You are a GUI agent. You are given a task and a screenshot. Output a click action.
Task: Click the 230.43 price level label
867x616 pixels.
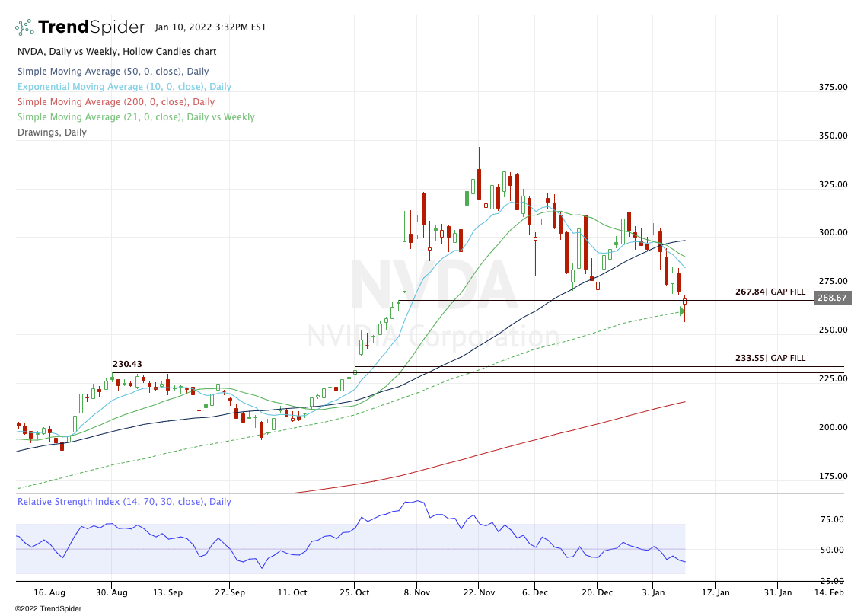pos(128,365)
